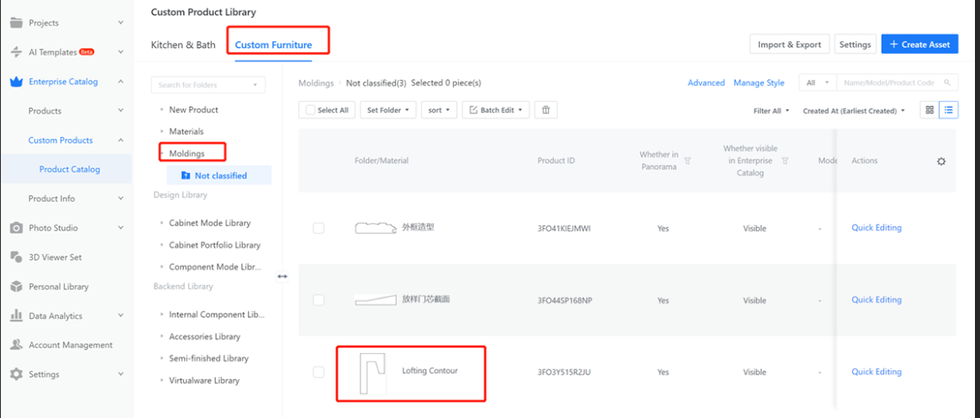
Task: Open column settings gear icon
Action: [941, 161]
